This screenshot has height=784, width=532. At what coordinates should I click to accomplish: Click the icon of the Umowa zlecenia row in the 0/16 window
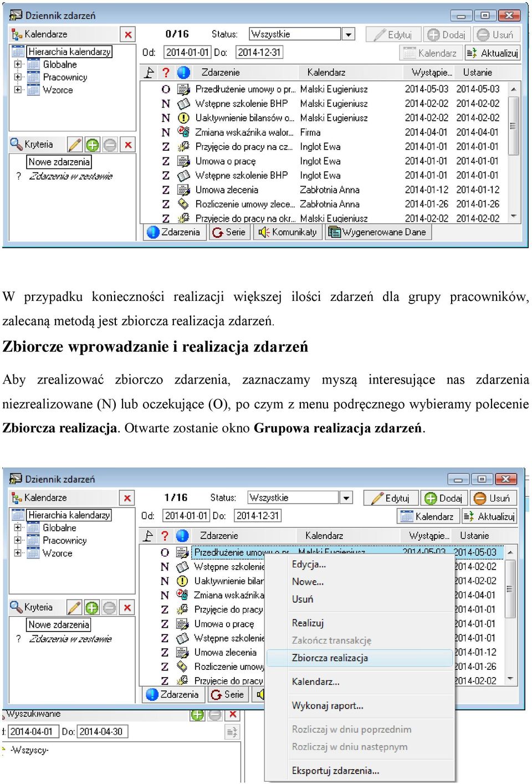click(183, 189)
